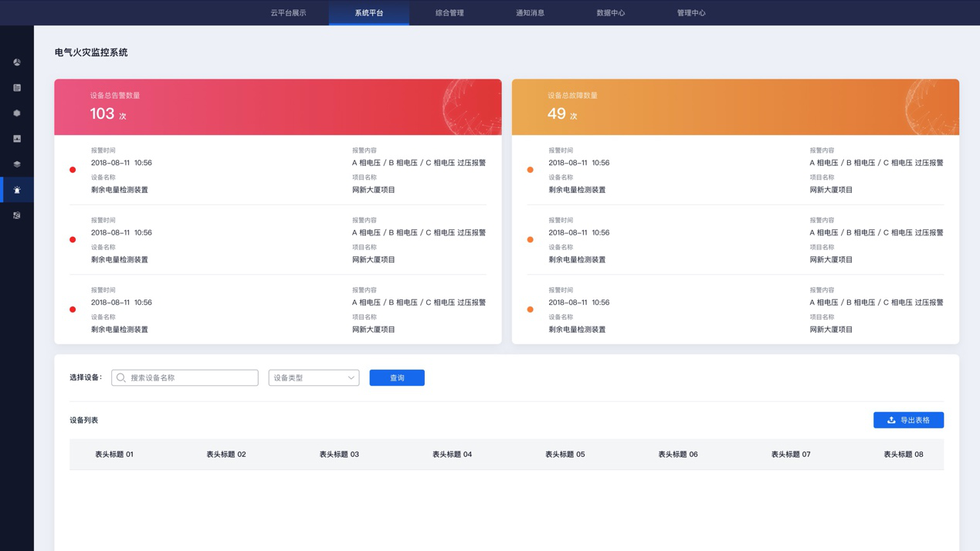Select the hexagon icon in sidebar

17,113
